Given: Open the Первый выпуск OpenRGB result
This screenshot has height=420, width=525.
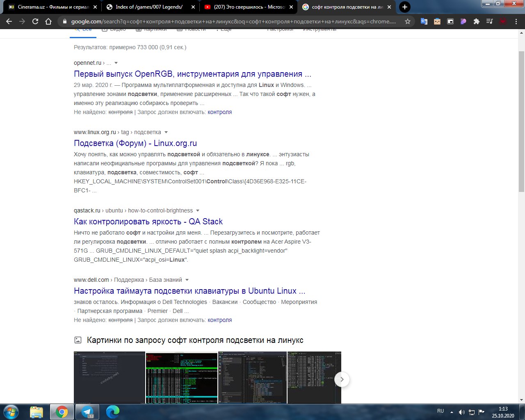Looking at the screenshot, I should point(192,74).
